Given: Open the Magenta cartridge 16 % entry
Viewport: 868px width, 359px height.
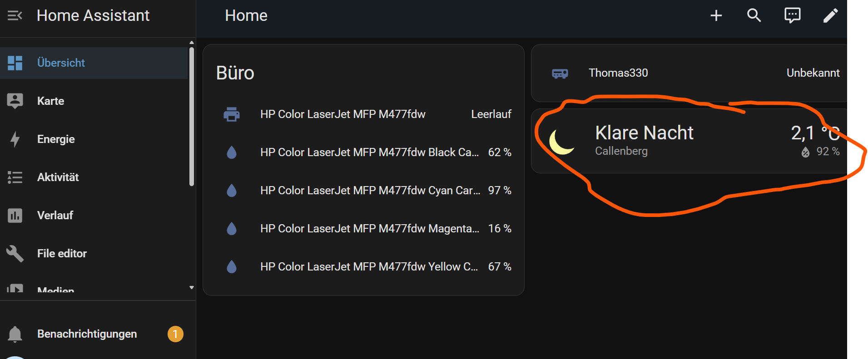Looking at the screenshot, I should click(370, 229).
